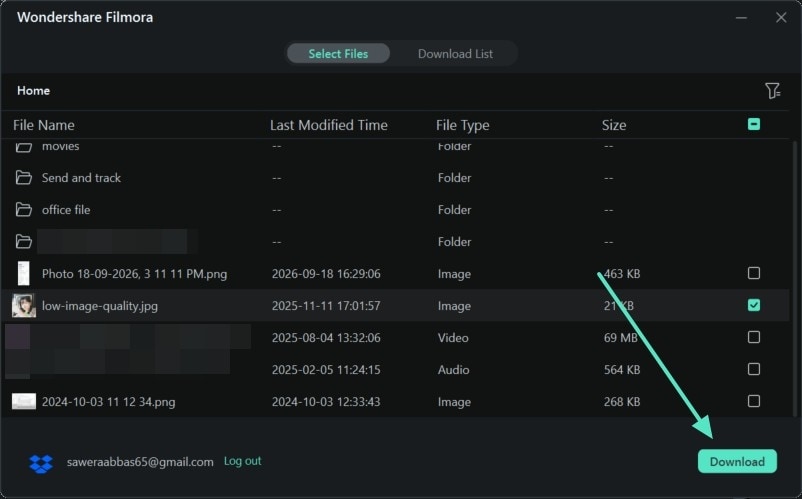Click the Photo 18-09-2026 file thumbnail

click(24, 273)
